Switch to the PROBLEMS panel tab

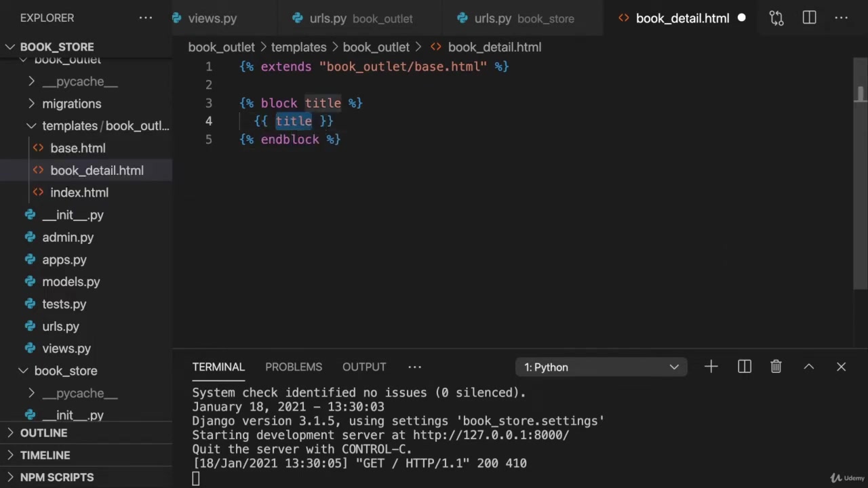[x=294, y=367]
